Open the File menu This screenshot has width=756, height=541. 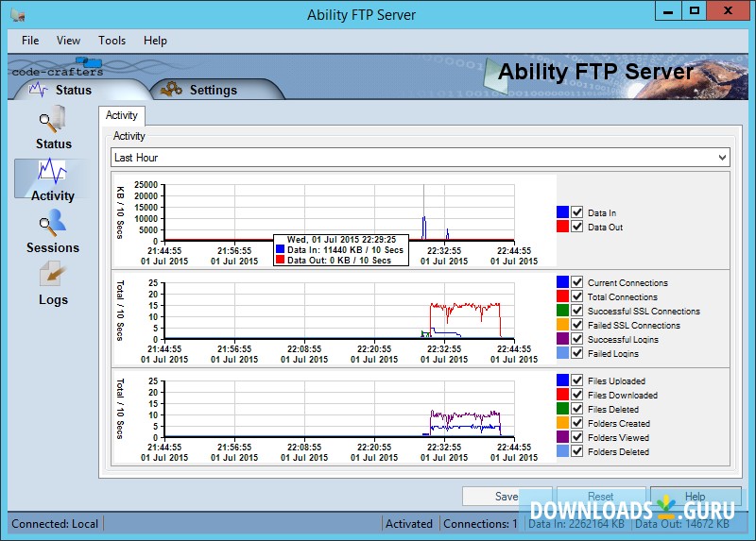30,41
